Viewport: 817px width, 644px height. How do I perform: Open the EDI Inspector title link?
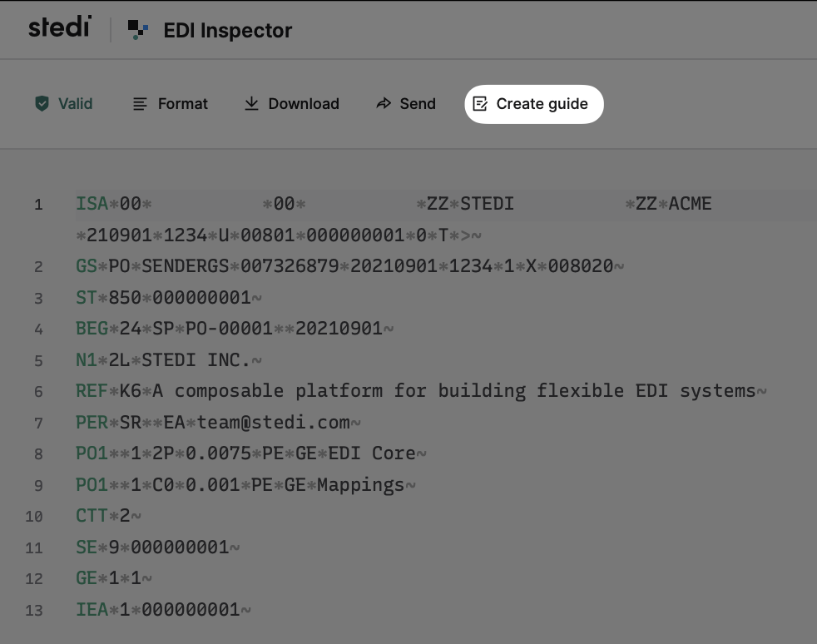228,30
